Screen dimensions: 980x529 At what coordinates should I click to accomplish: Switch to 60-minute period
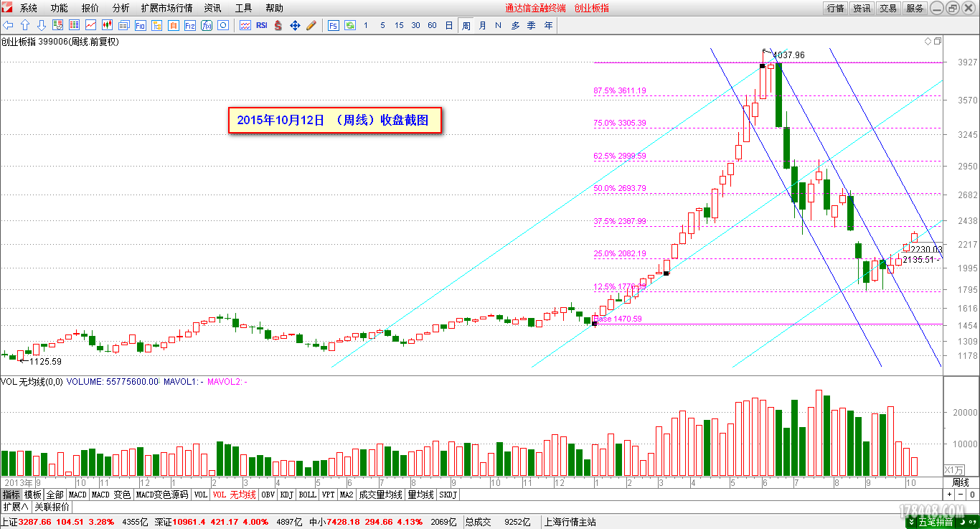point(432,25)
